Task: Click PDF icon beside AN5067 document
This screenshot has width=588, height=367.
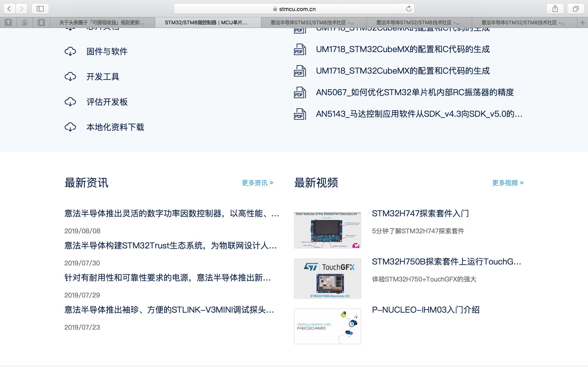Action: [300, 92]
